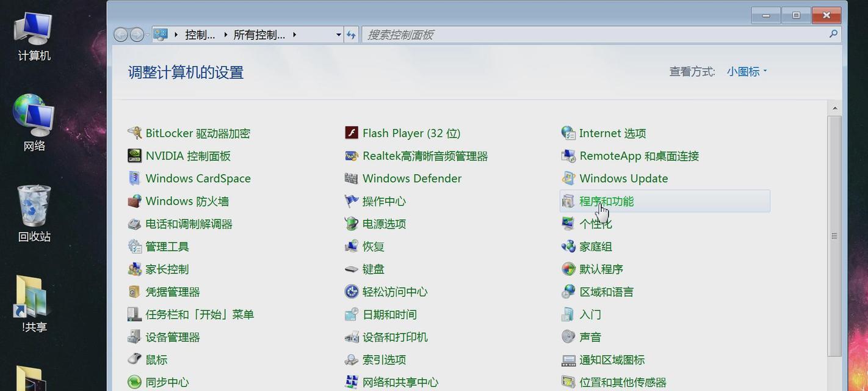The image size is (868, 391).
Task: Open BitLocker 驱动器加密 icon
Action: (134, 133)
